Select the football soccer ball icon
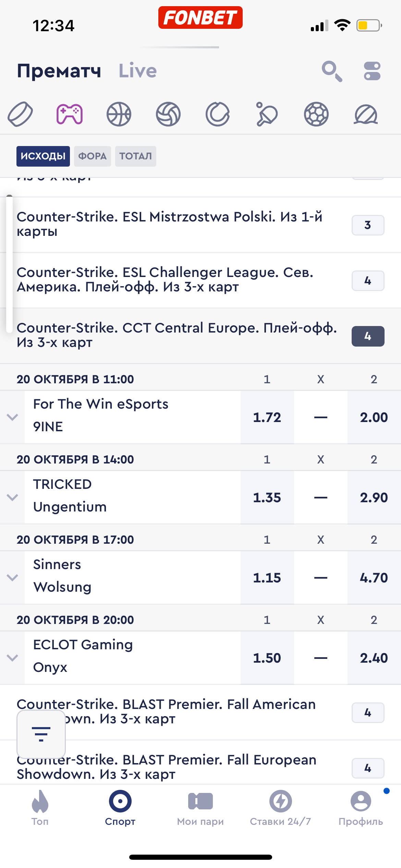 [316, 114]
